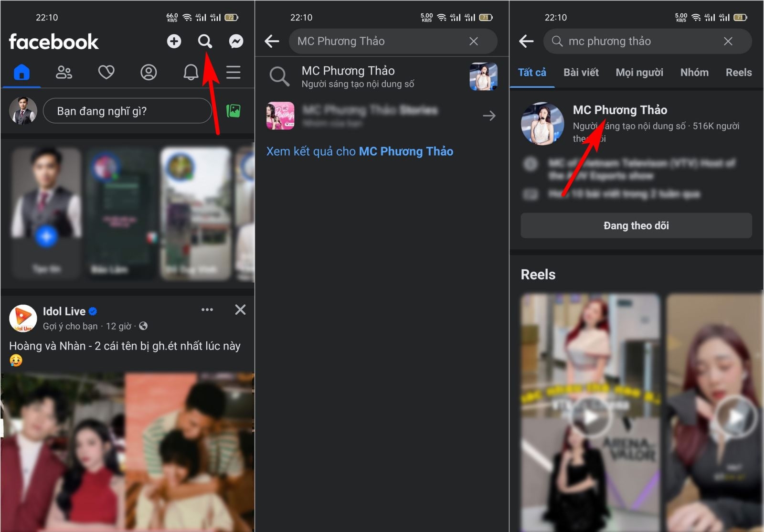Select MC Phương Thảo search suggestion
The height and width of the screenshot is (532, 764).
tap(382, 76)
